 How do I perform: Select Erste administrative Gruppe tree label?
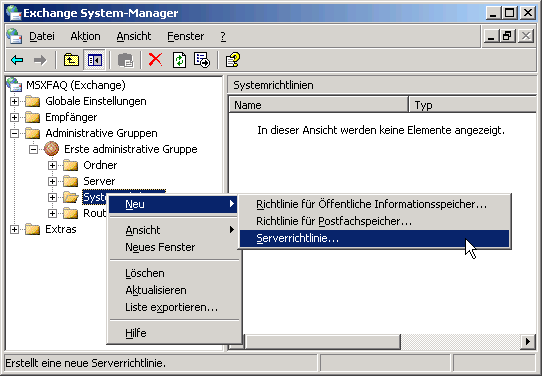[x=131, y=149]
